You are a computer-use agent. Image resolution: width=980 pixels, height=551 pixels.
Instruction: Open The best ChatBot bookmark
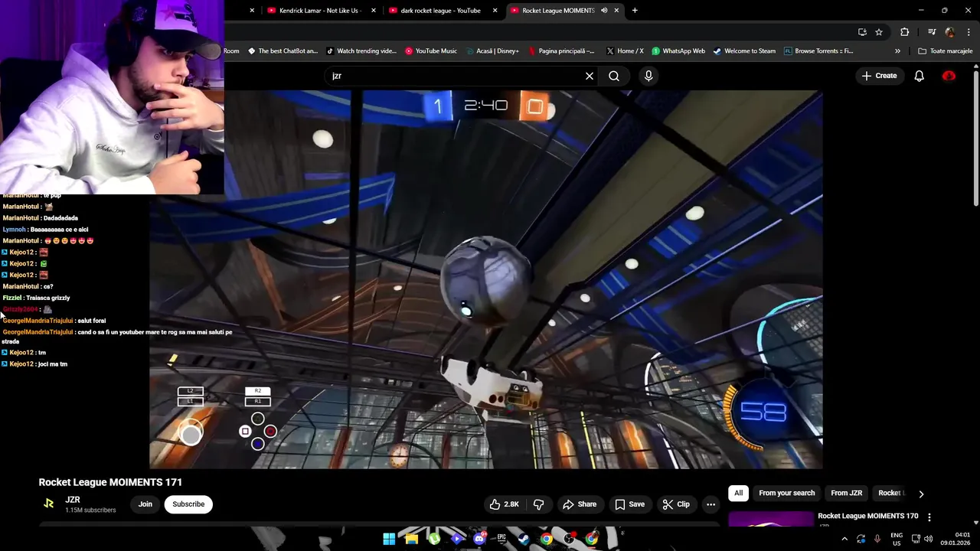click(x=283, y=51)
